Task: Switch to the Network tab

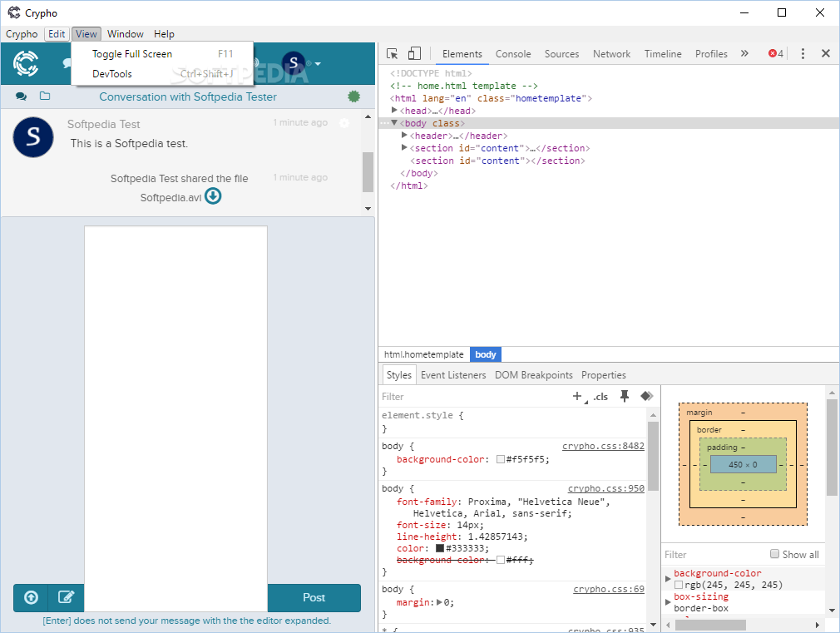Action: [x=611, y=53]
